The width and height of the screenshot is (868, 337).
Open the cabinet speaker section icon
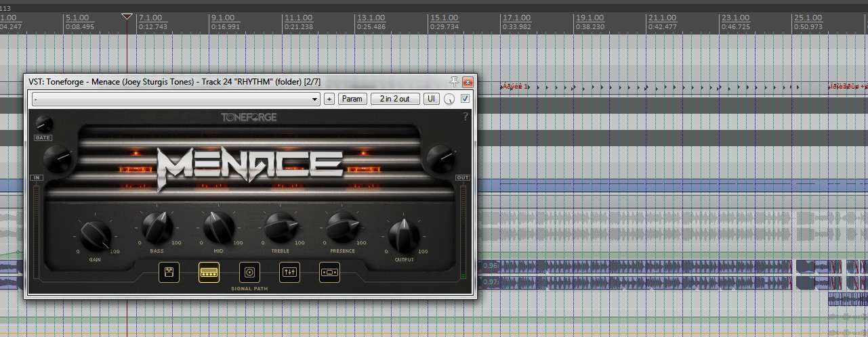point(249,272)
